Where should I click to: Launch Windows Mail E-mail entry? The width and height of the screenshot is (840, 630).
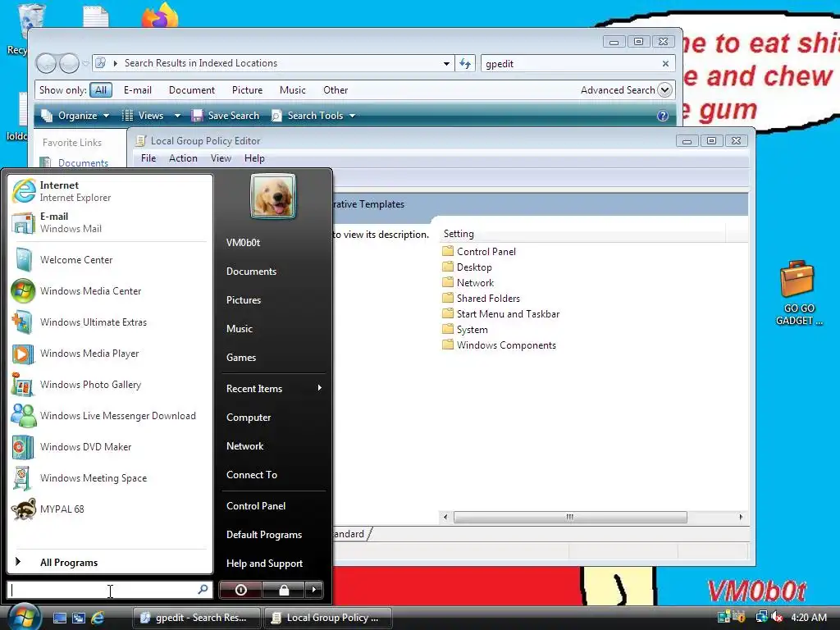(110, 222)
